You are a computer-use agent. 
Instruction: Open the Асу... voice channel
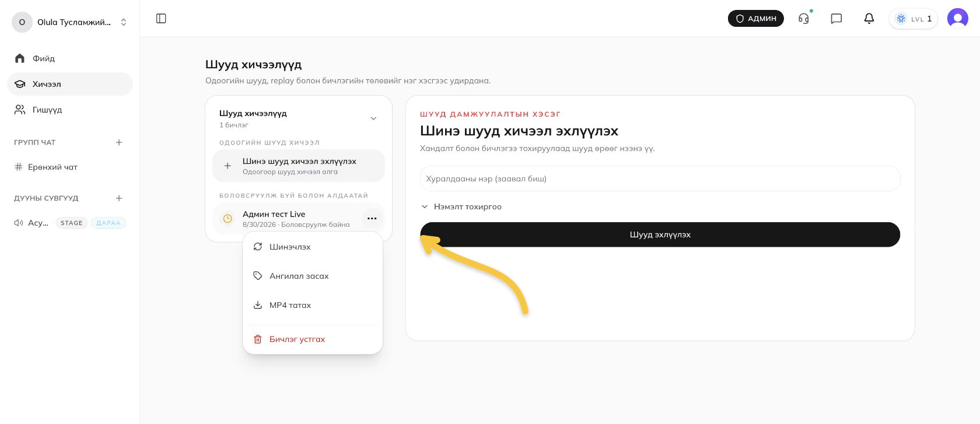coord(32,223)
